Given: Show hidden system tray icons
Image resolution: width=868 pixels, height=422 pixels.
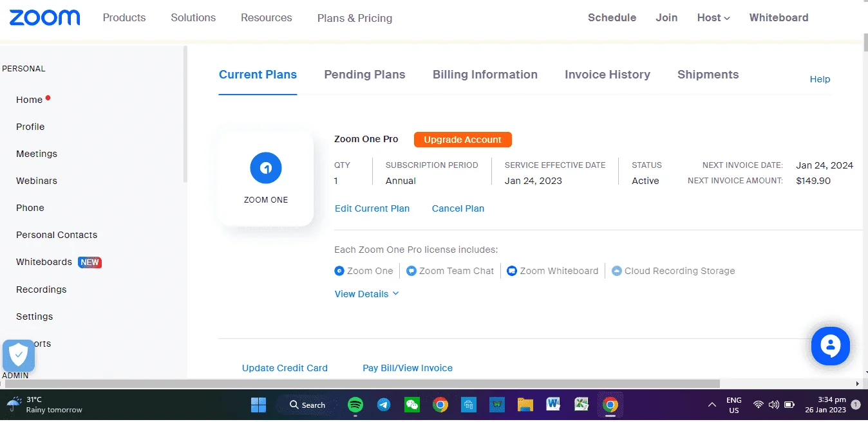Looking at the screenshot, I should click(712, 405).
